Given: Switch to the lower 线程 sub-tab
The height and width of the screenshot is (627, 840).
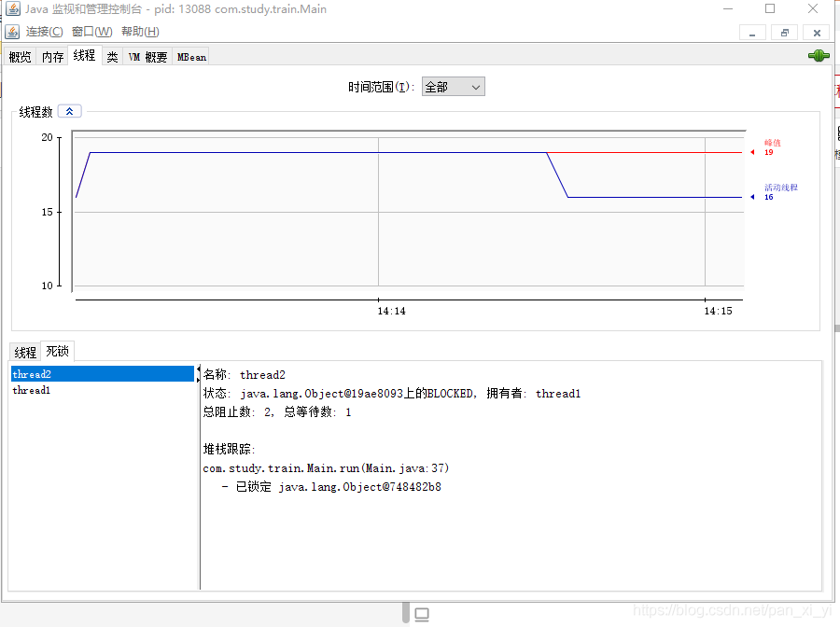Looking at the screenshot, I should [x=25, y=353].
